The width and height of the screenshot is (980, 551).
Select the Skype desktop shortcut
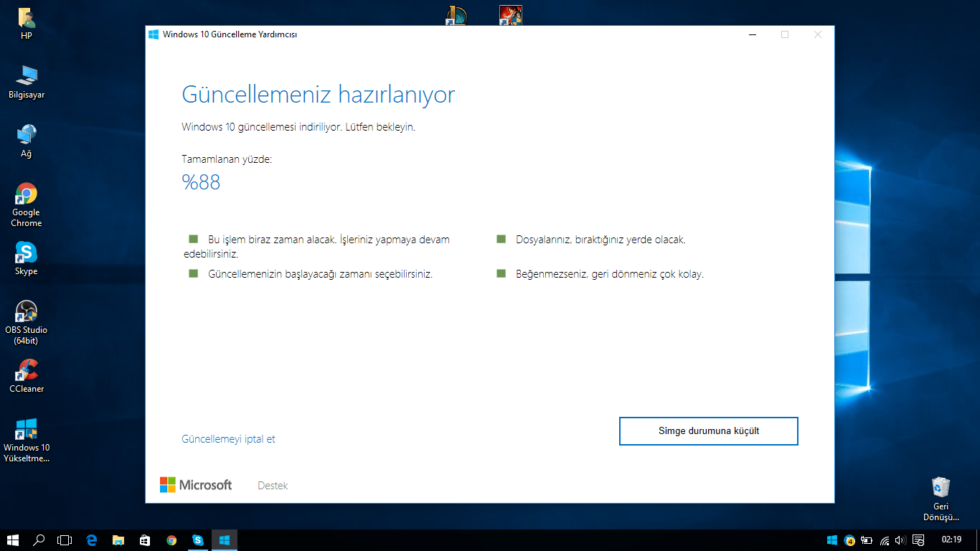pos(27,259)
